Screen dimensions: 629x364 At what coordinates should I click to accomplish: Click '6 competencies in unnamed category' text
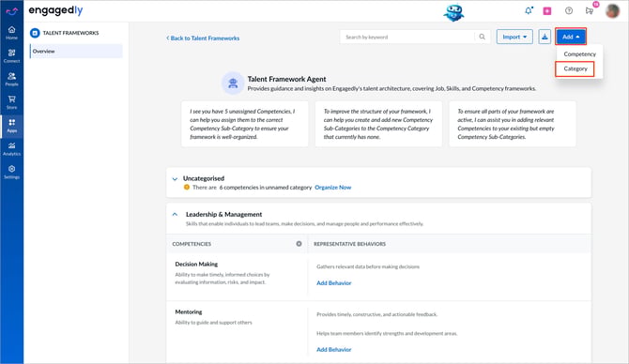coord(266,188)
